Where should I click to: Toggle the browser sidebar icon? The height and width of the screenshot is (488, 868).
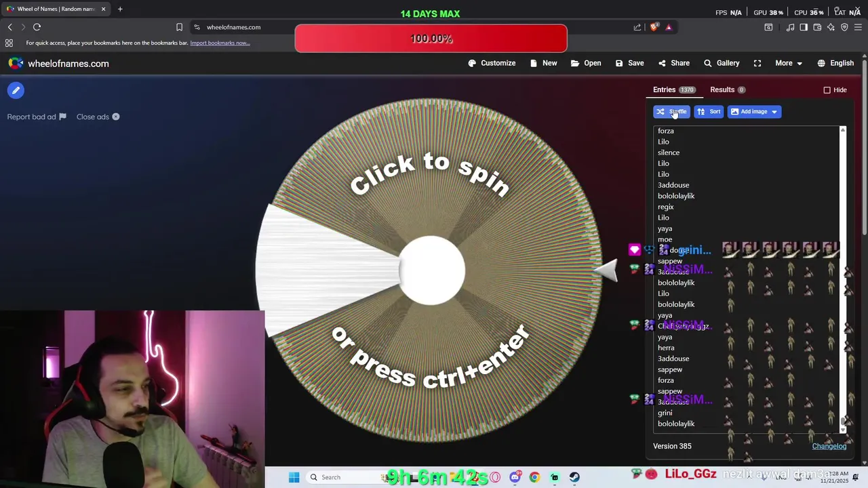point(804,27)
